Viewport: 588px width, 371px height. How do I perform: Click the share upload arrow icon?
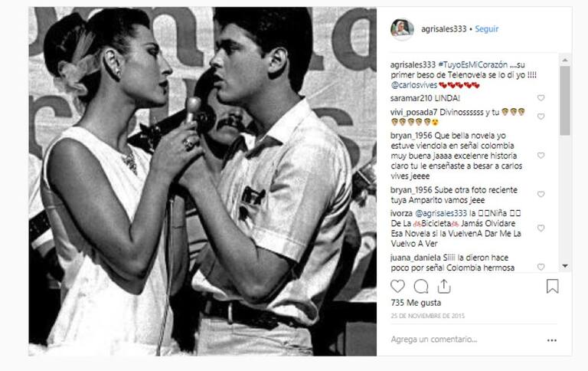click(444, 286)
